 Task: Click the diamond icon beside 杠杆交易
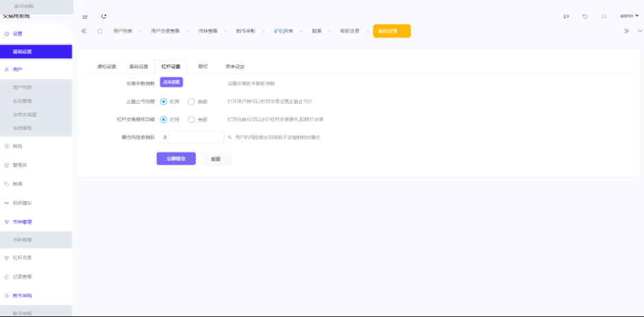coord(7,258)
